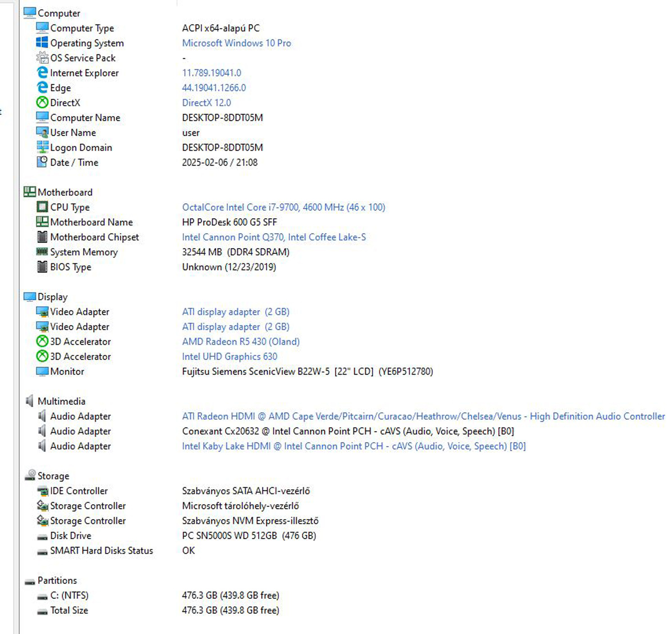This screenshot has width=672, height=634.
Task: Select the Computer Name label
Action: point(85,117)
